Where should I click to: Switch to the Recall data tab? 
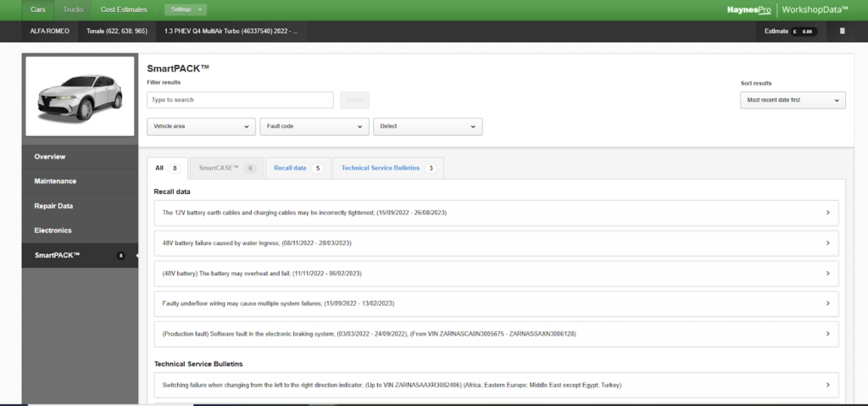297,168
